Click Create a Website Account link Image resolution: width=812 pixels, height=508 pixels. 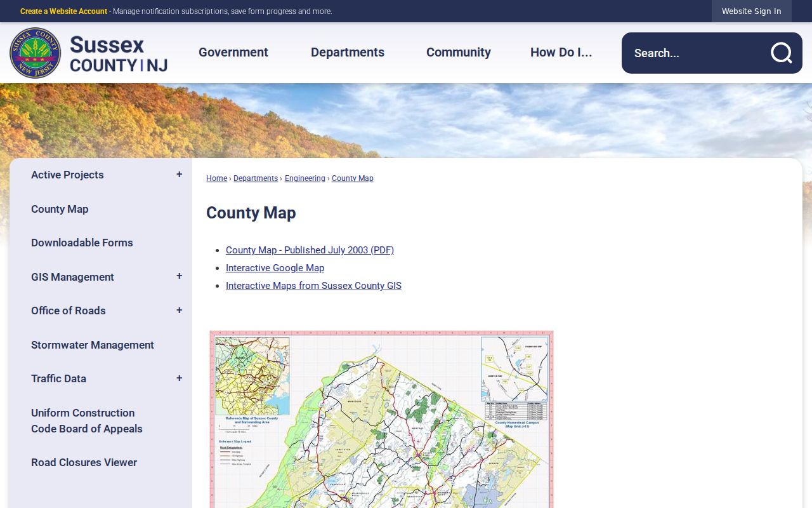click(63, 11)
